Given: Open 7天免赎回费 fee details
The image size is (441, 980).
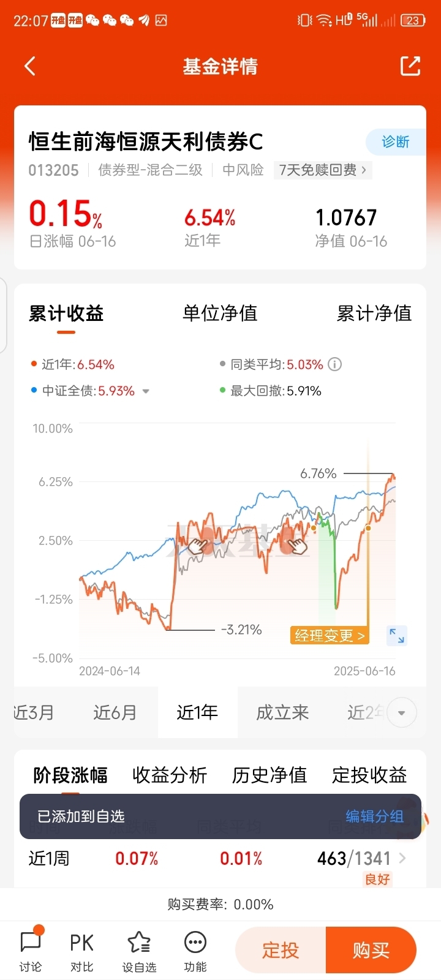Looking at the screenshot, I should coord(323,170).
